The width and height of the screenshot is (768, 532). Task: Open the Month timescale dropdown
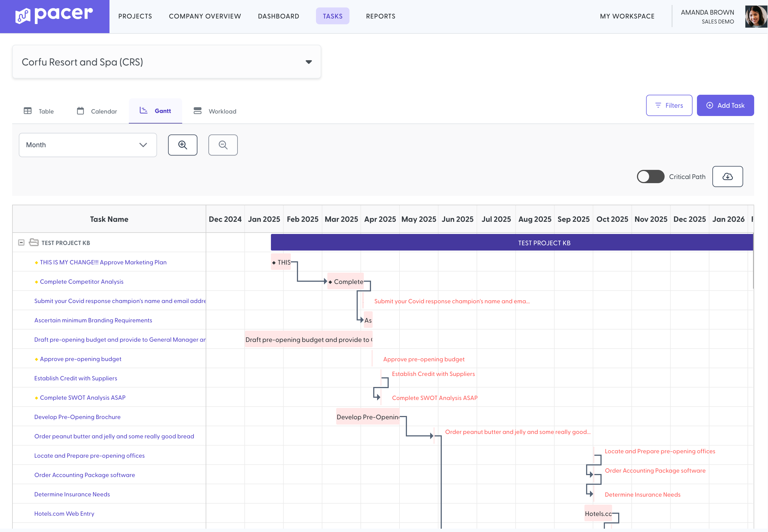(87, 145)
